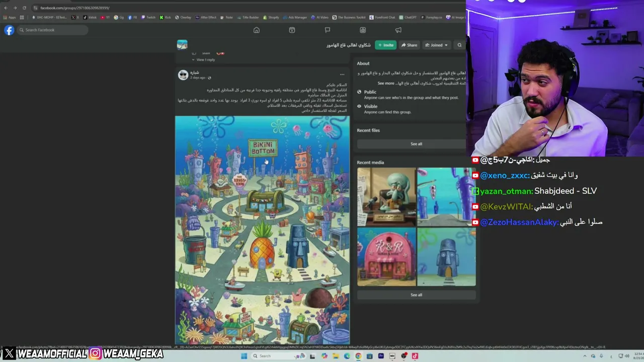This screenshot has height=362, width=644.
Task: Click the '2 days ago' post timestamp
Action: (198, 78)
